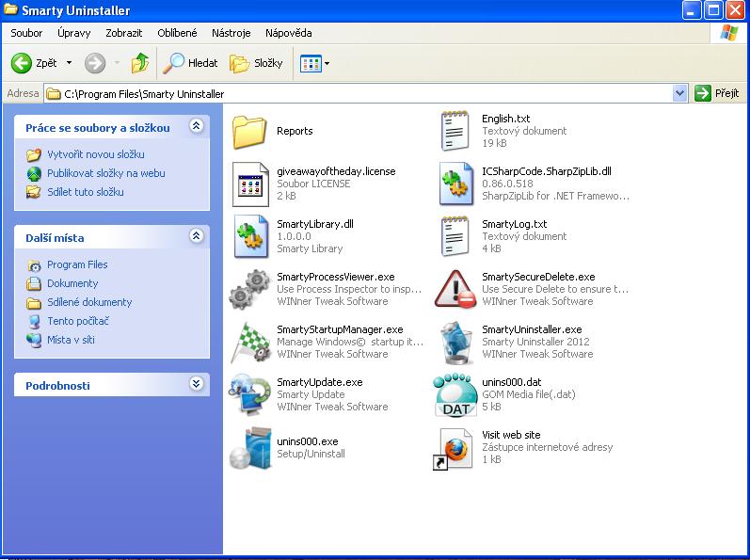Screen dimensions: 750x560
Task: Select the SmartyUninstaller.exe trash icon
Action: tap(456, 343)
